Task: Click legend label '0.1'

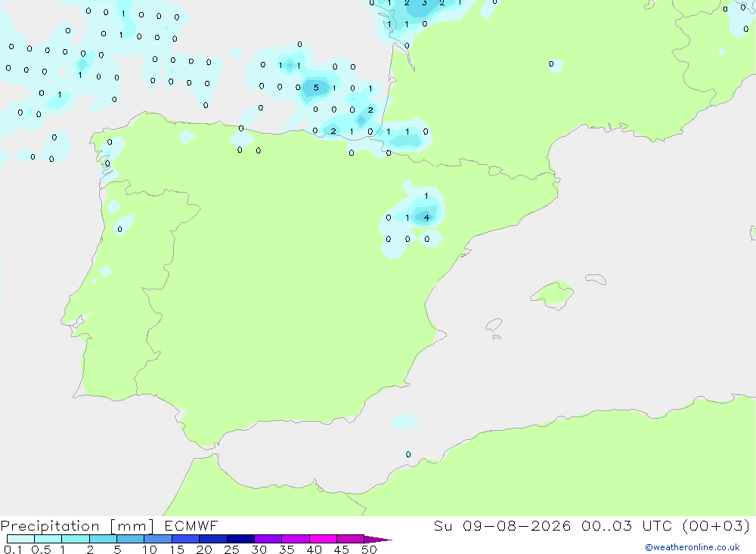Action: (13, 549)
